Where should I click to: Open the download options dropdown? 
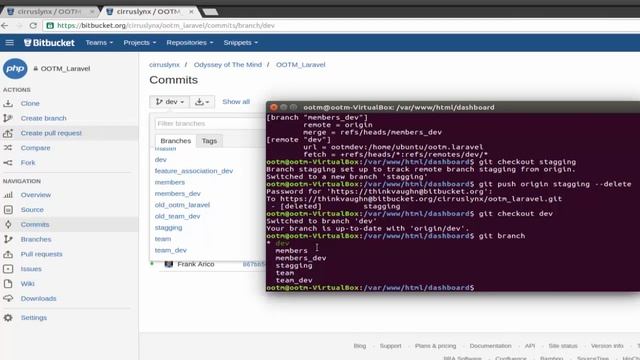pos(202,102)
